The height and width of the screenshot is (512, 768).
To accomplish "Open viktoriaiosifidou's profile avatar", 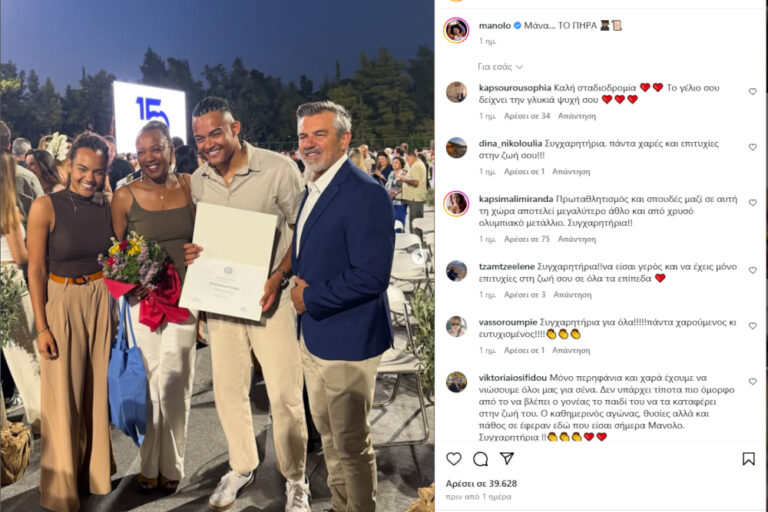I will [x=456, y=382].
